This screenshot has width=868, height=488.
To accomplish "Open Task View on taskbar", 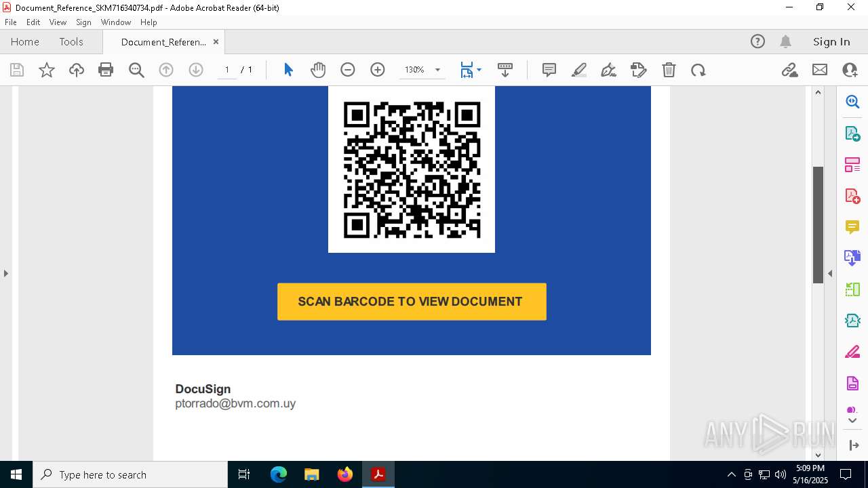I will click(244, 474).
